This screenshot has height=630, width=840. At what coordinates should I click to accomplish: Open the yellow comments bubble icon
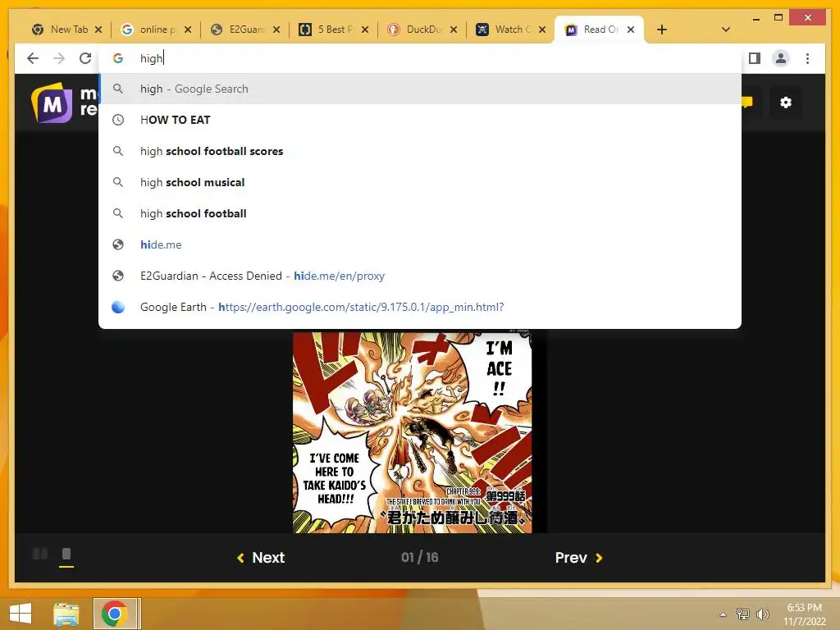[746, 102]
